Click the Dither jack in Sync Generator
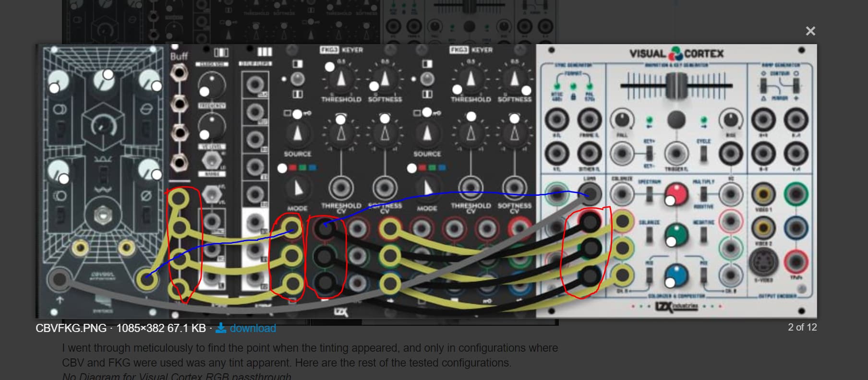The width and height of the screenshot is (868, 380). click(589, 154)
